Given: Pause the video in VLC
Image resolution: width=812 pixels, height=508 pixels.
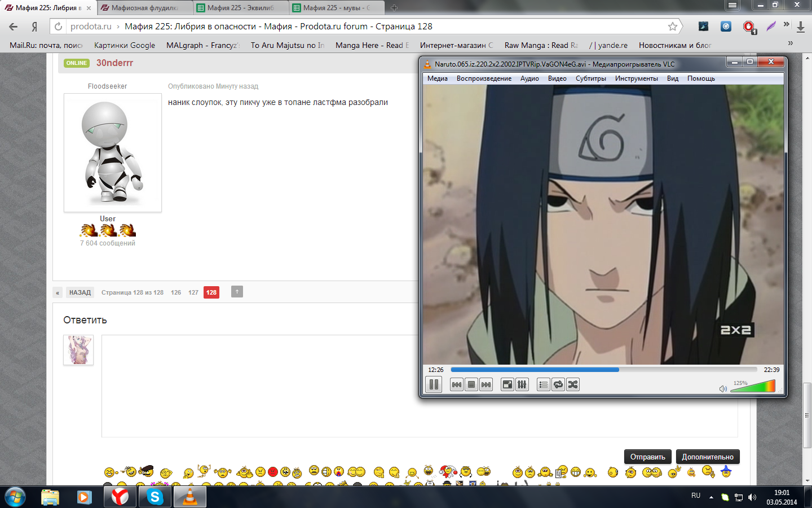Looking at the screenshot, I should pyautogui.click(x=434, y=385).
